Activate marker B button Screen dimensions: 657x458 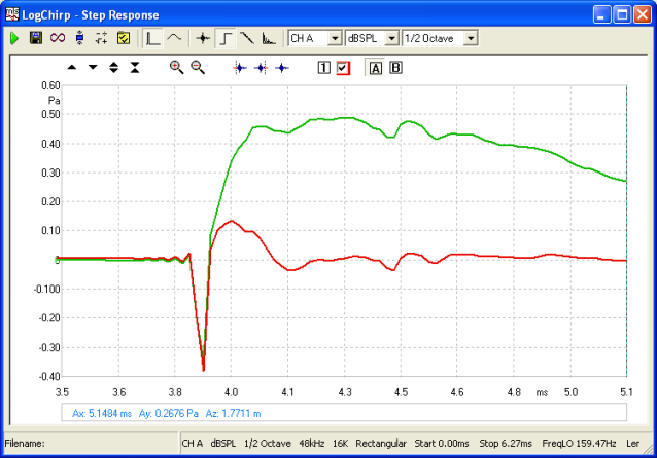pos(396,67)
